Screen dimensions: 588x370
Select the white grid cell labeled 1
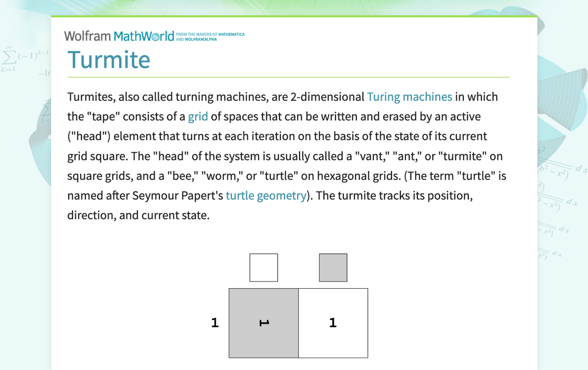tap(333, 322)
